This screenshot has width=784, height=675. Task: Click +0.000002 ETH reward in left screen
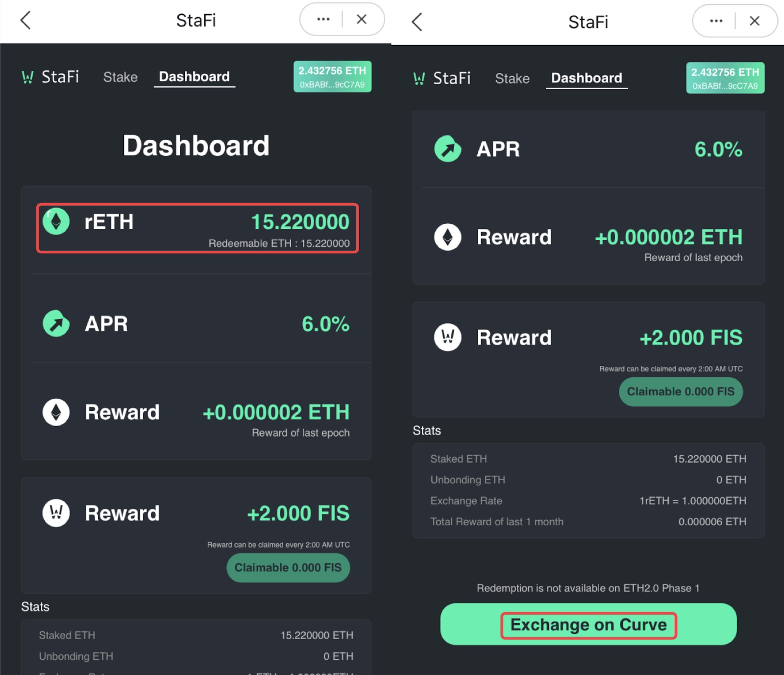click(276, 412)
